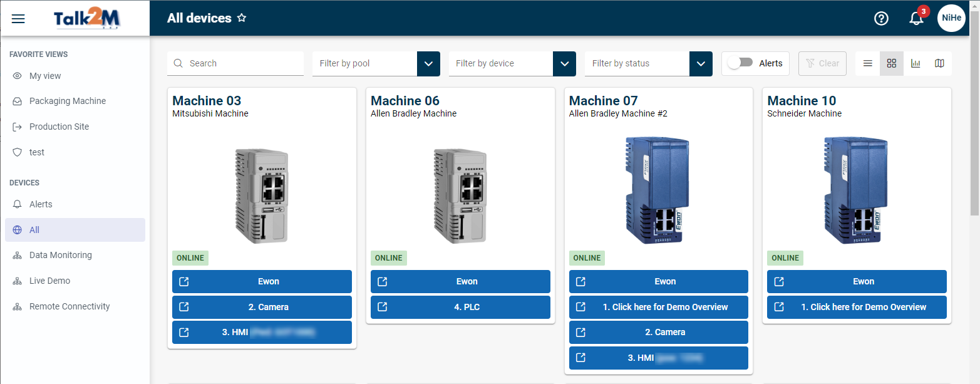This screenshot has height=384, width=980.
Task: Click the Live Demo hierarchy icon
Action: 18,281
